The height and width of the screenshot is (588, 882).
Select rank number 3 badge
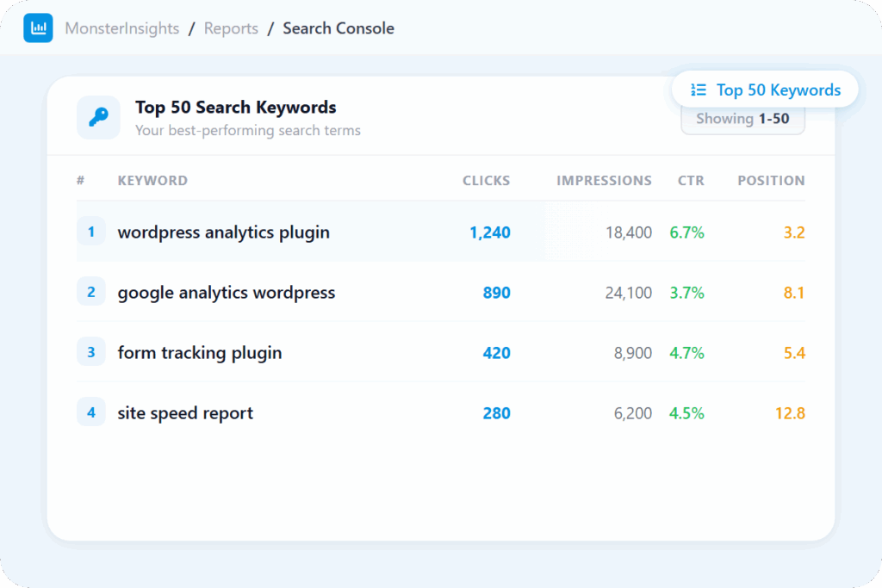click(x=91, y=353)
